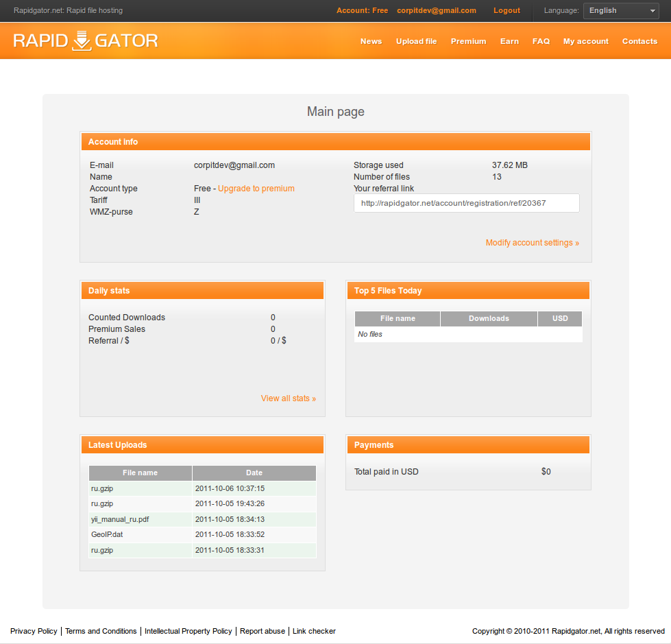The height and width of the screenshot is (644, 671).
Task: Click corpitdev@gmail.com in top bar
Action: (x=437, y=10)
